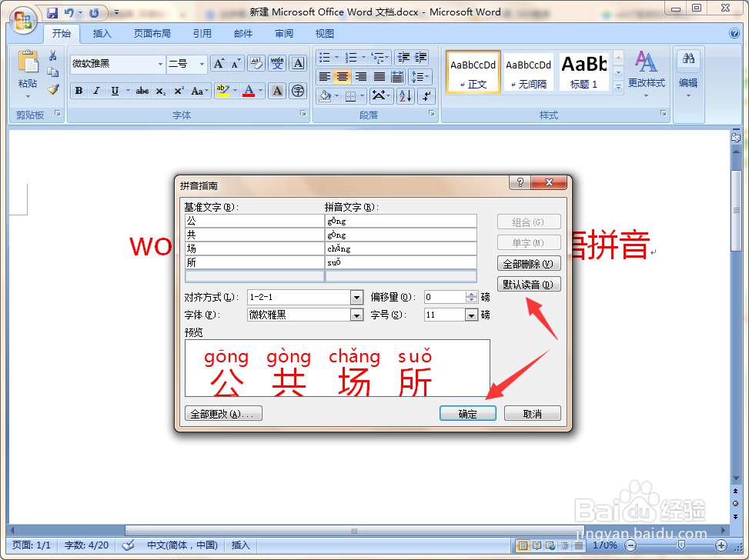Open the ribbon font size dropdown
Screen dimensions: 749x560
pos(202,64)
